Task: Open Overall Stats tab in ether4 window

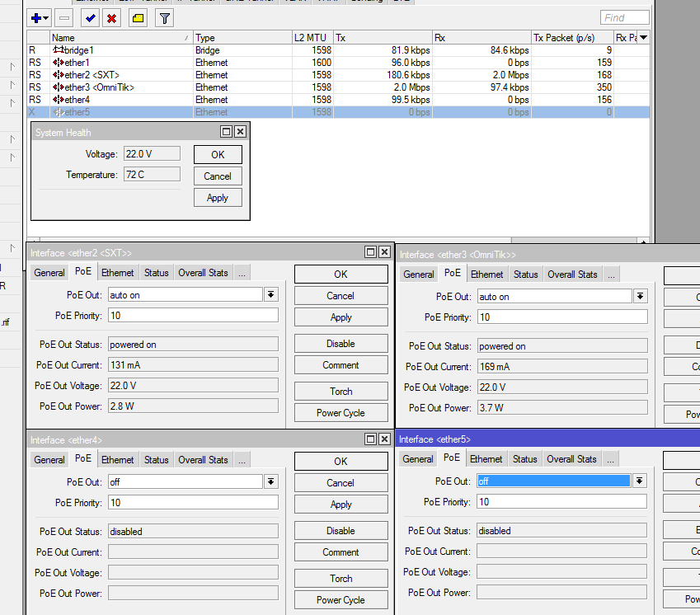Action: pyautogui.click(x=203, y=460)
